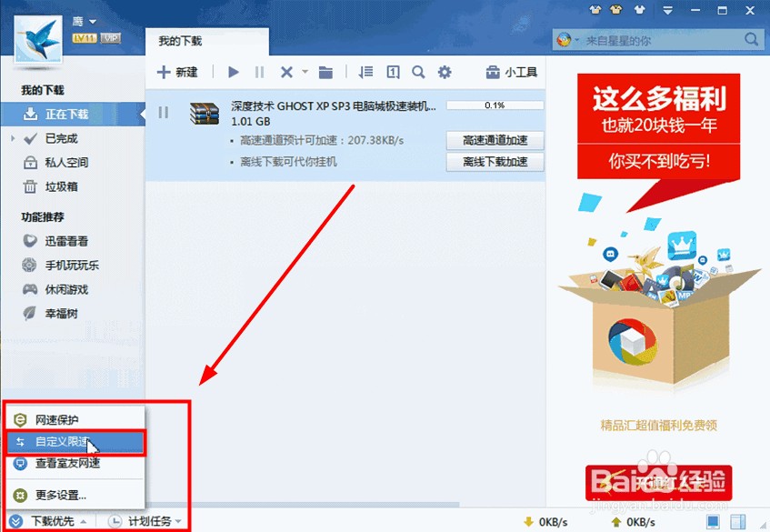Pause tasks with toolbar pause icon

click(x=260, y=72)
